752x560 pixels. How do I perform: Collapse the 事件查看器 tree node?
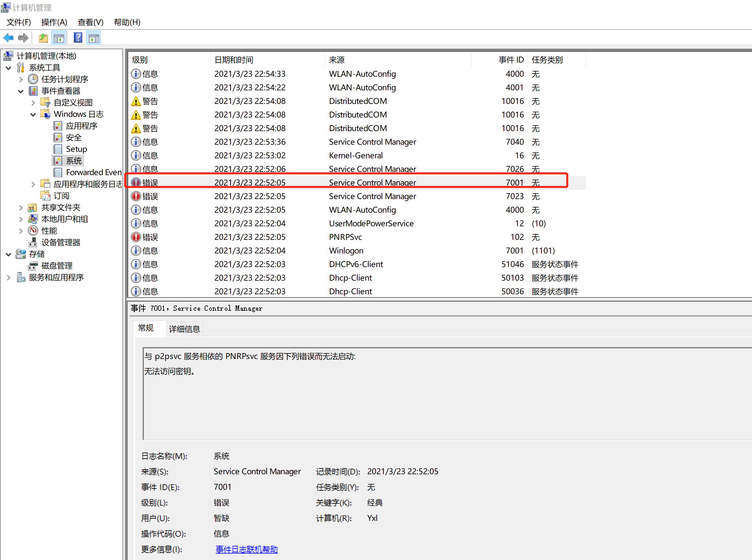coord(21,91)
